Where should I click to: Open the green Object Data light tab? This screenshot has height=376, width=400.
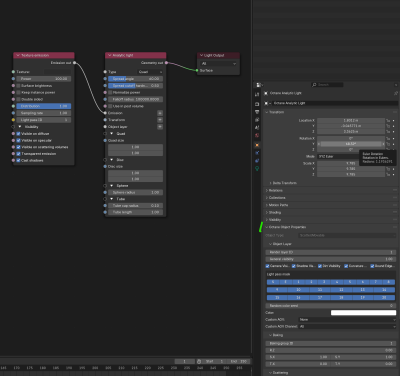257,168
